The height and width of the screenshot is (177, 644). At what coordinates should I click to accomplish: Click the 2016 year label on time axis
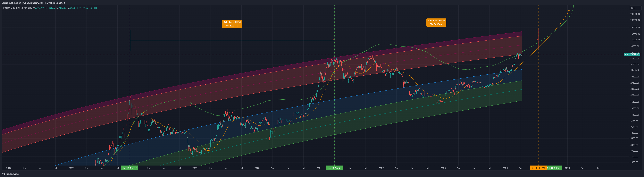coord(9,168)
